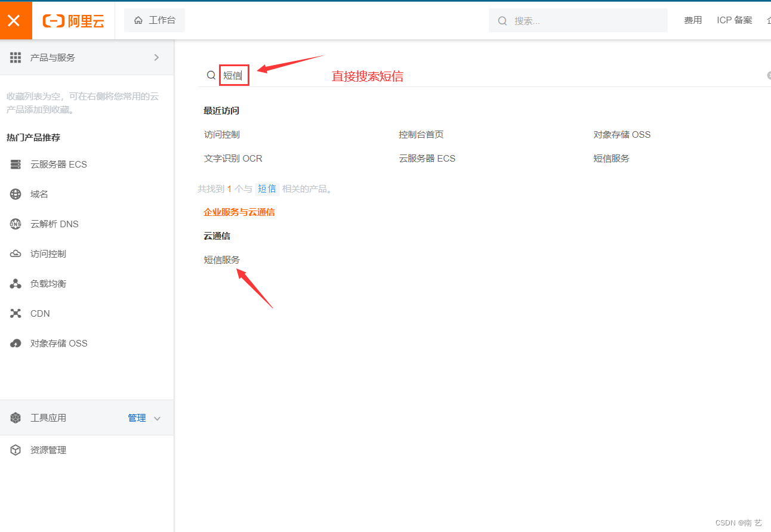Open the ICP 备案 menu
The width and height of the screenshot is (771, 532).
pos(735,20)
